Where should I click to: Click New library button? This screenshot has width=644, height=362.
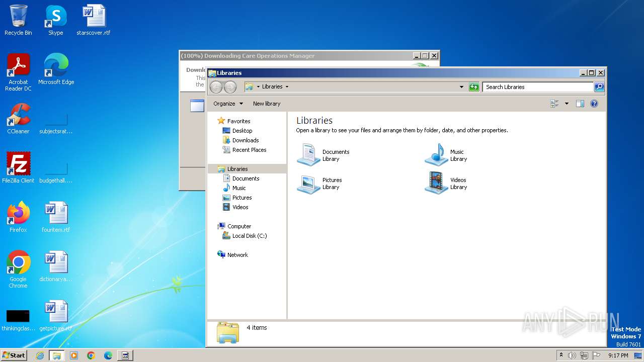tap(267, 104)
